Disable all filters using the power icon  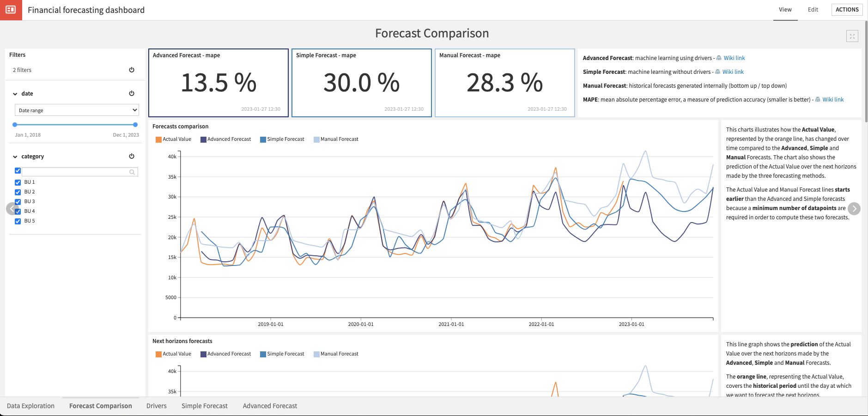(131, 69)
